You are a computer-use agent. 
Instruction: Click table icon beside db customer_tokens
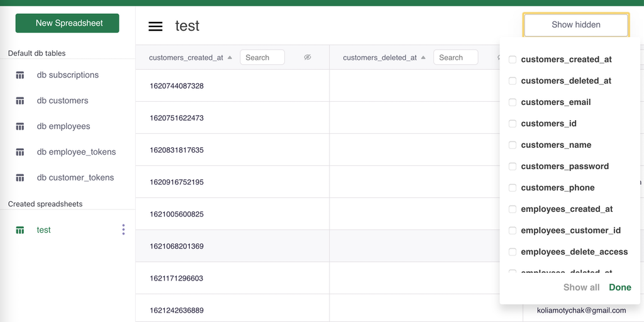coord(20,178)
